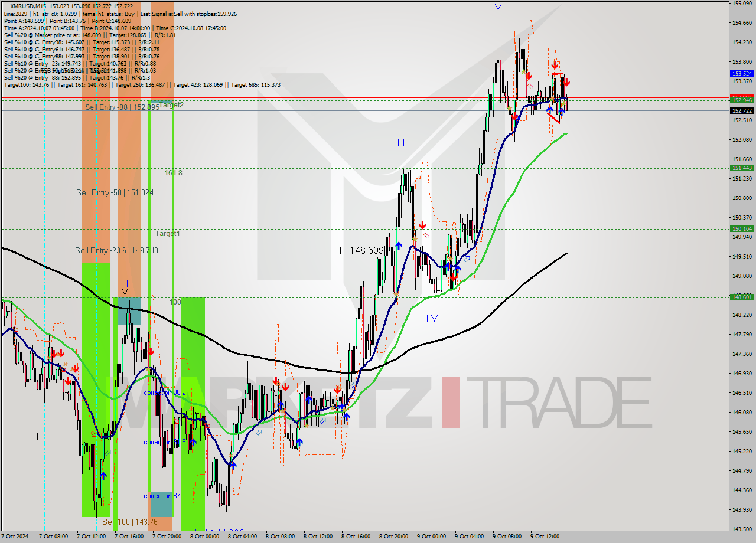Click the 'Time A:2024.10.07 03:45:00' line

(x=39, y=28)
